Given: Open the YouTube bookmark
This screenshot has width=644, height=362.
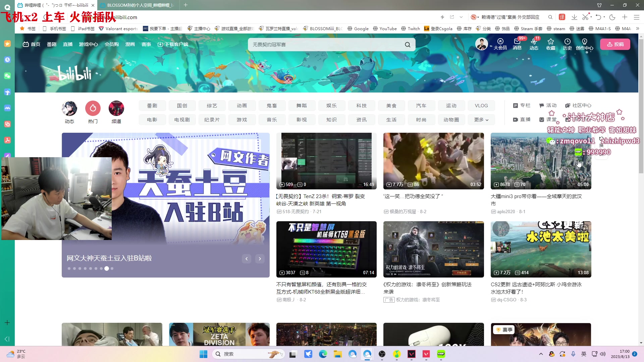Looking at the screenshot, I should [x=385, y=28].
